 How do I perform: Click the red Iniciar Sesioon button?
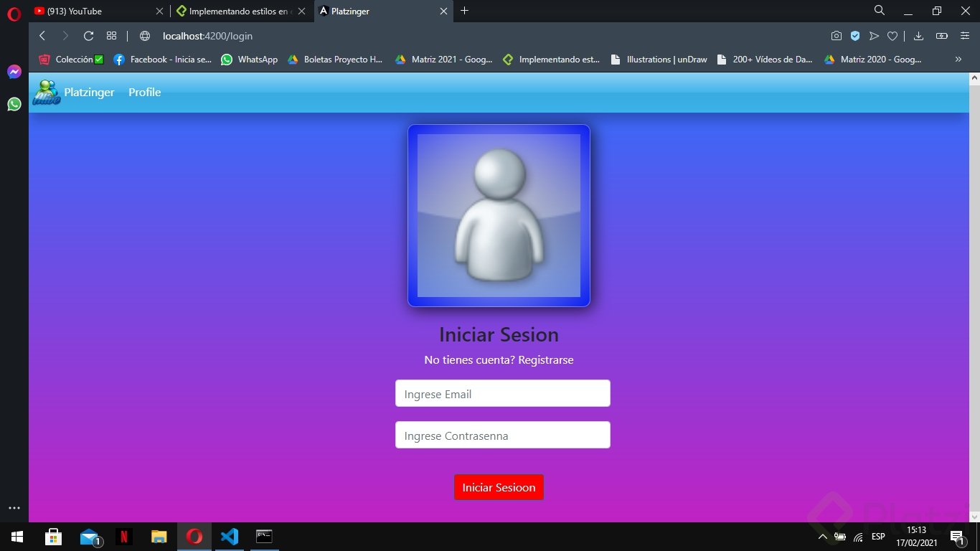coord(499,487)
